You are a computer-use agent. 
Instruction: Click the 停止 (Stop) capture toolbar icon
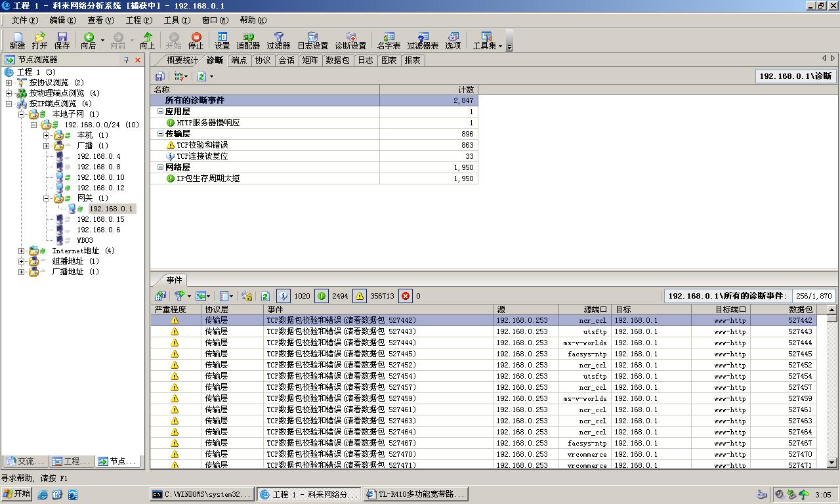pos(196,41)
